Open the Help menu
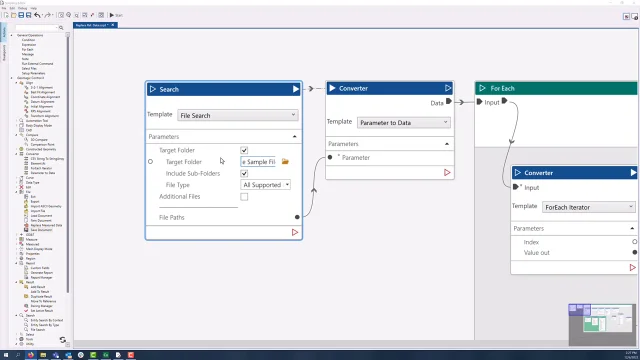 (x=33, y=8)
